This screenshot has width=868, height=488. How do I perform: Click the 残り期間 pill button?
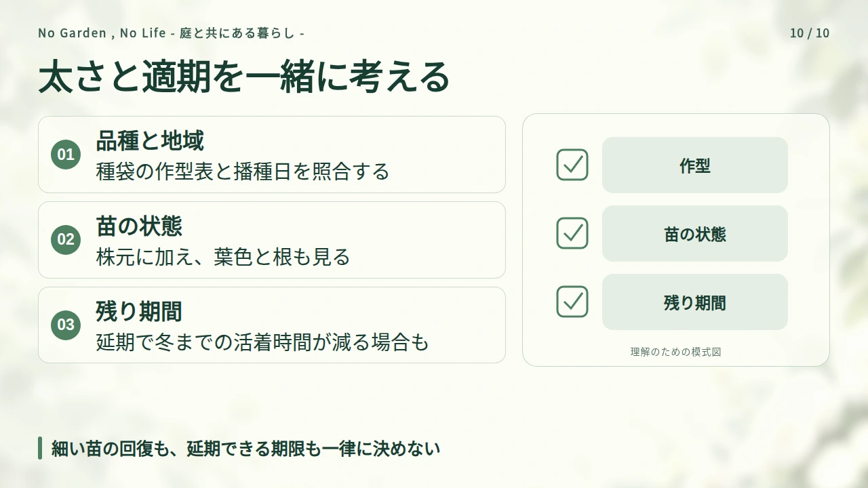pyautogui.click(x=695, y=302)
